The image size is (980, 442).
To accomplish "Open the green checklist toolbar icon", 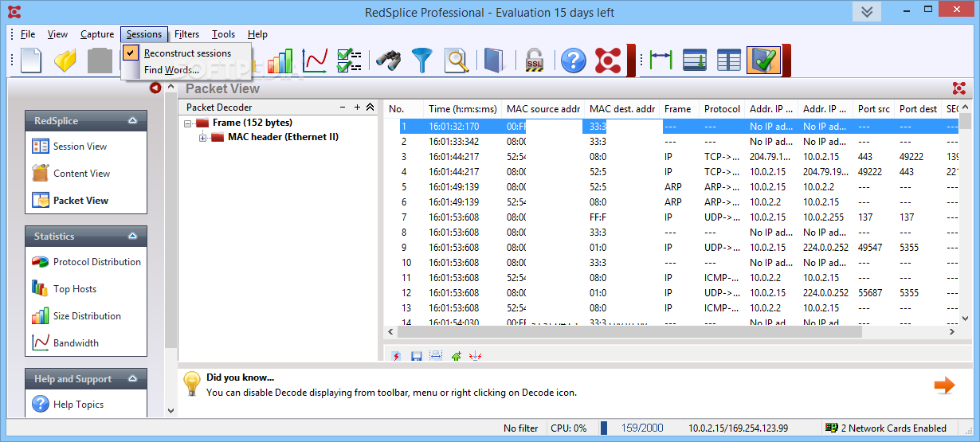I will pyautogui.click(x=349, y=61).
